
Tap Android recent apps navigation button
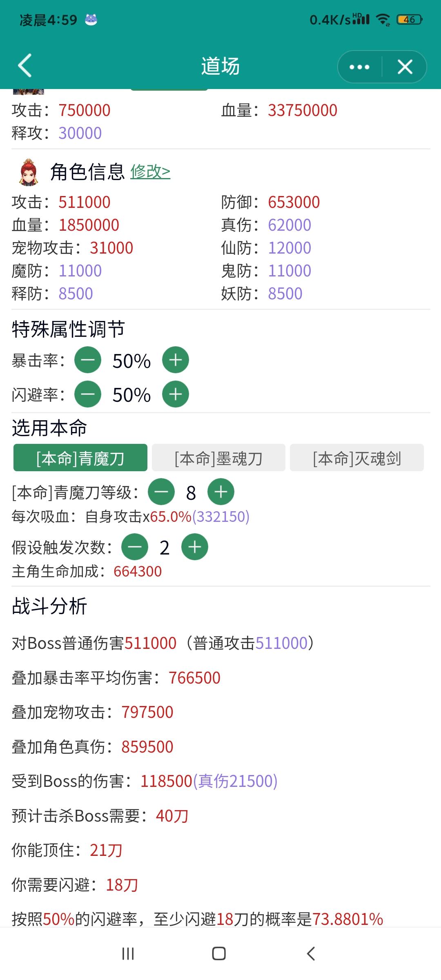point(128,954)
